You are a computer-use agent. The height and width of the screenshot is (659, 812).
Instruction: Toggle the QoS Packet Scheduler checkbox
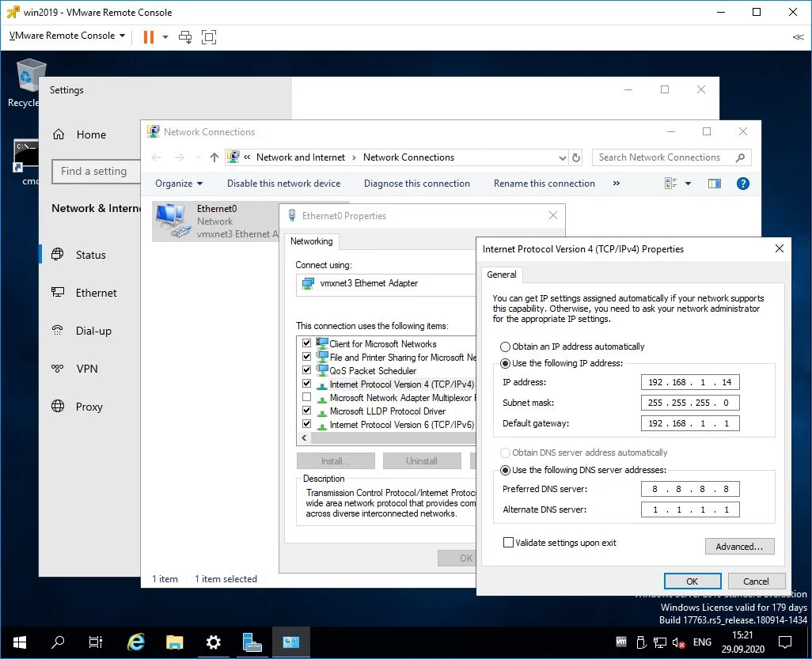(x=306, y=370)
